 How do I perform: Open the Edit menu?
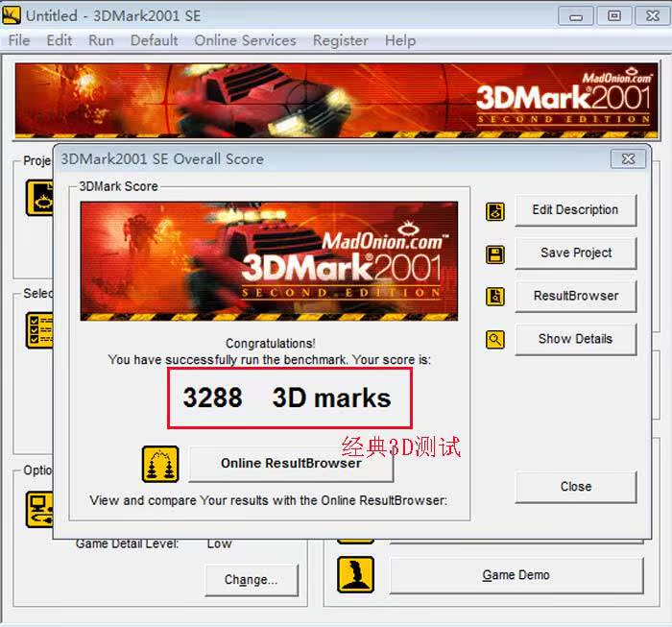(60, 40)
